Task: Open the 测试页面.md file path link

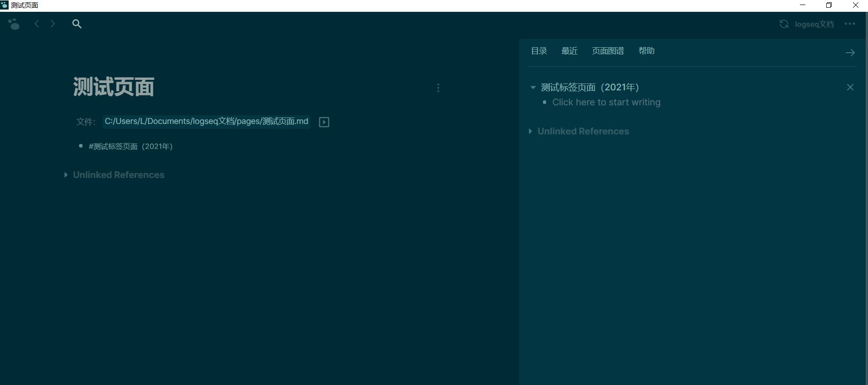Action: coord(207,121)
